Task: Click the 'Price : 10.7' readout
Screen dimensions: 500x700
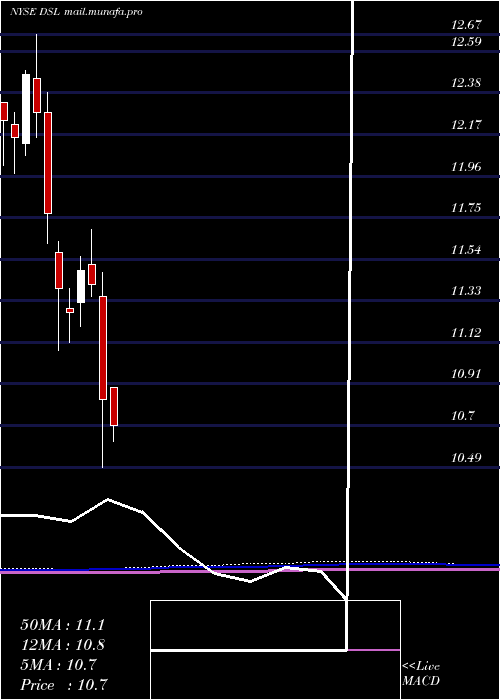Action: 64,685
